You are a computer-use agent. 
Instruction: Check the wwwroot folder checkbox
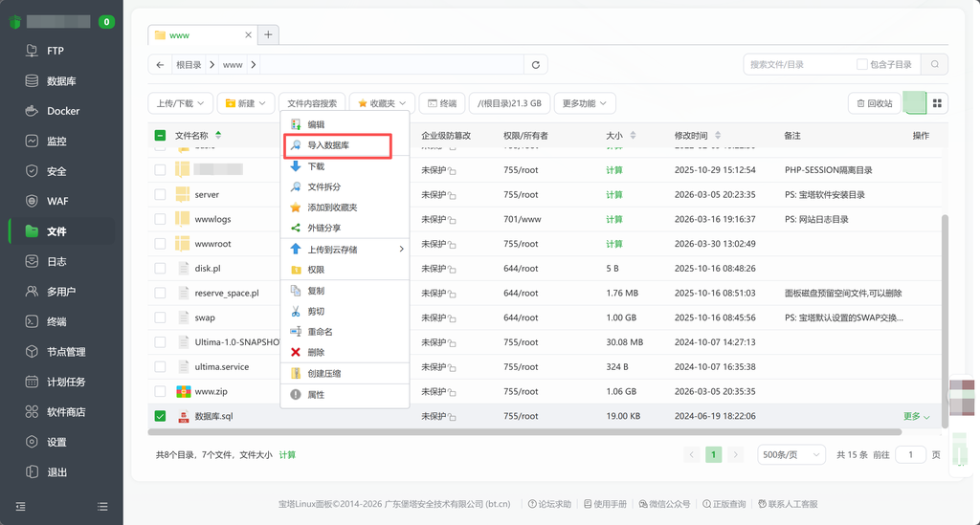[x=160, y=244]
